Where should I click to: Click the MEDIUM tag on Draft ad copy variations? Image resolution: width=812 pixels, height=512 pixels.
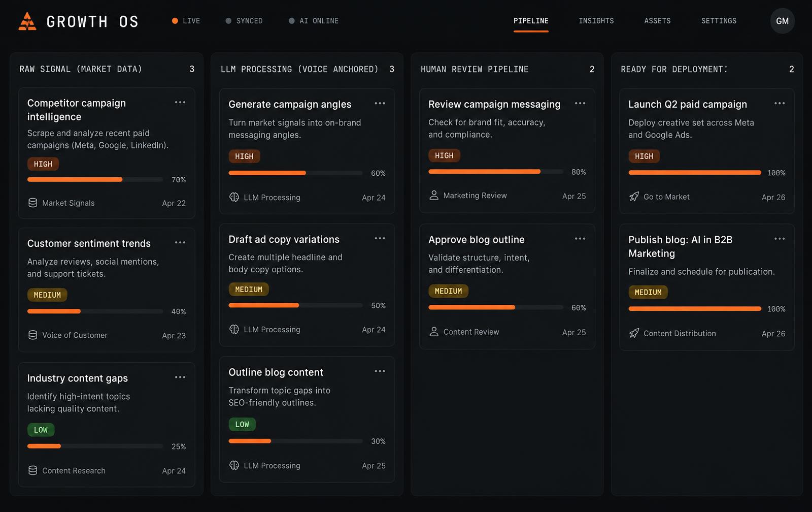click(x=249, y=290)
